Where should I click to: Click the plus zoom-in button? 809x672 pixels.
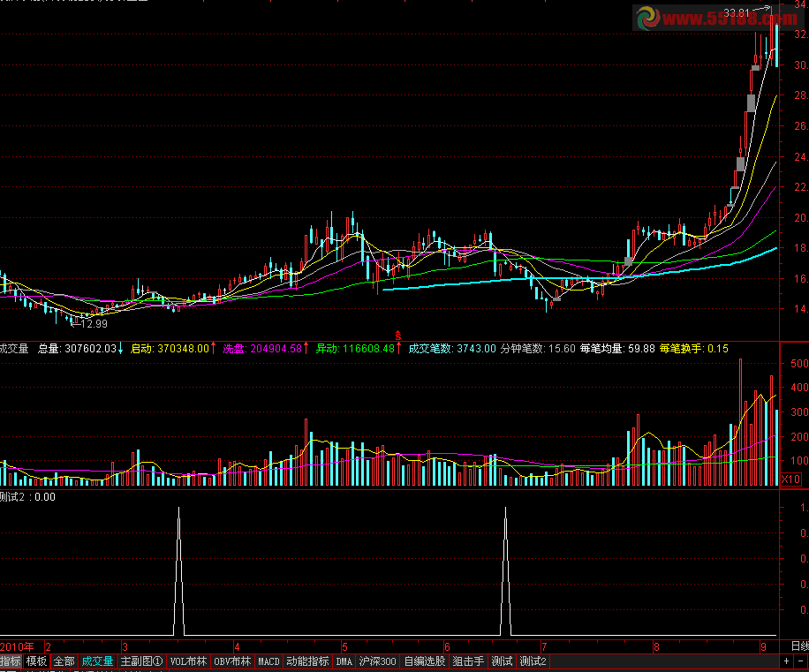click(x=786, y=661)
